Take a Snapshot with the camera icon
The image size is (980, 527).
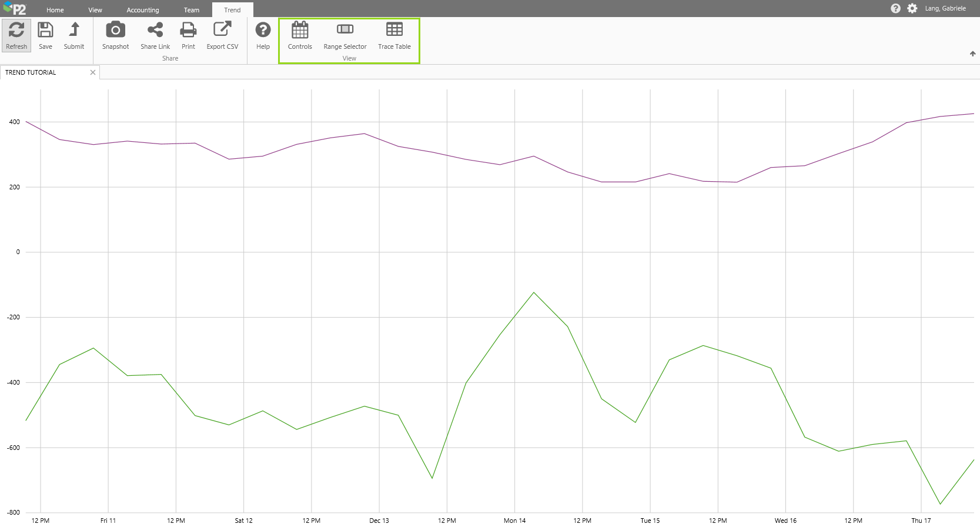point(115,30)
